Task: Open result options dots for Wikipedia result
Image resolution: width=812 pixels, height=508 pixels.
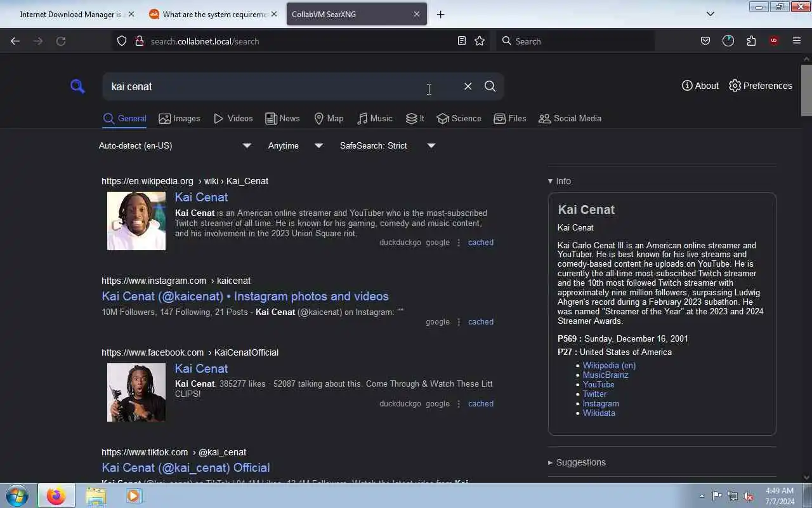Action: 459,243
